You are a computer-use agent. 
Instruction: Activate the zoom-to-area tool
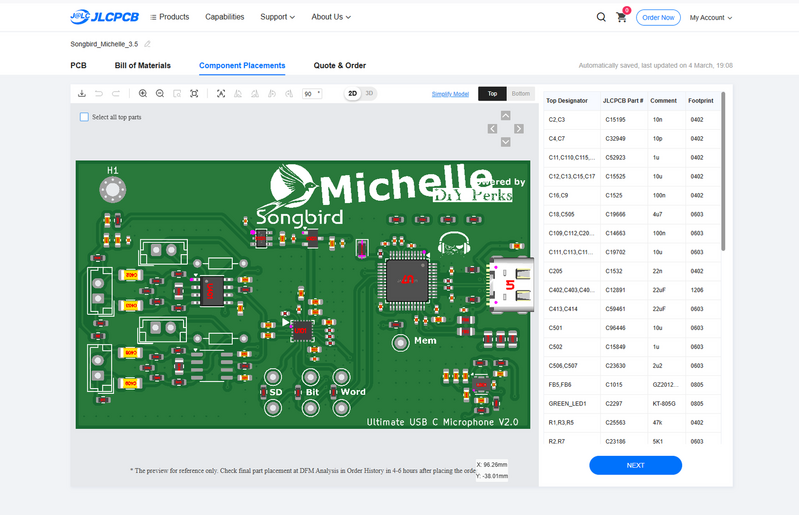(x=177, y=94)
